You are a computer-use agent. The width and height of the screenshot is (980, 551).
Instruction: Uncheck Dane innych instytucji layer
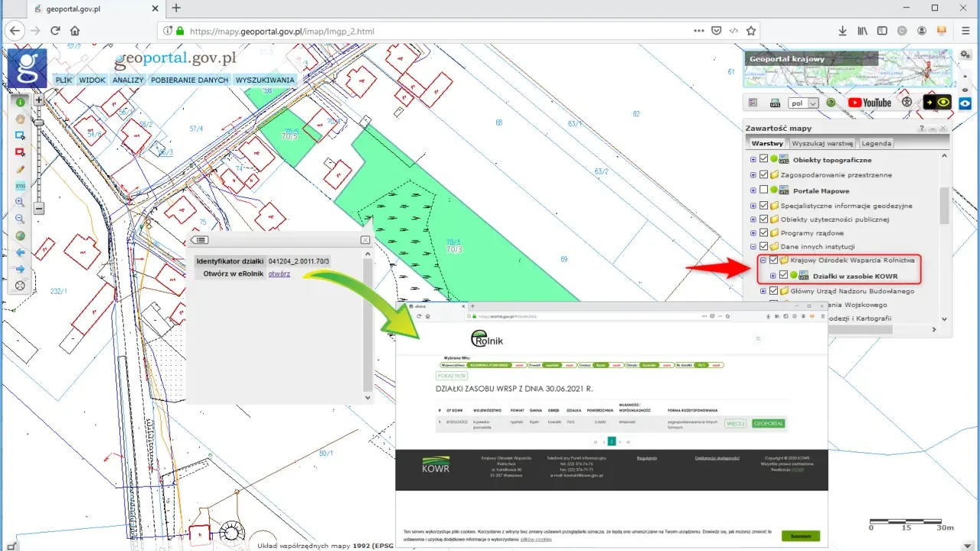click(x=763, y=246)
